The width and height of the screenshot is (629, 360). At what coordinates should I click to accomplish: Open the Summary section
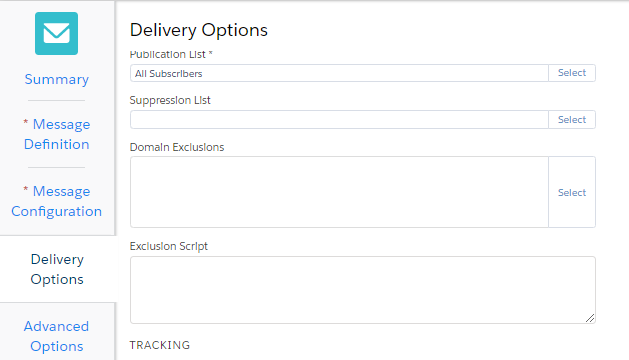[x=57, y=79]
